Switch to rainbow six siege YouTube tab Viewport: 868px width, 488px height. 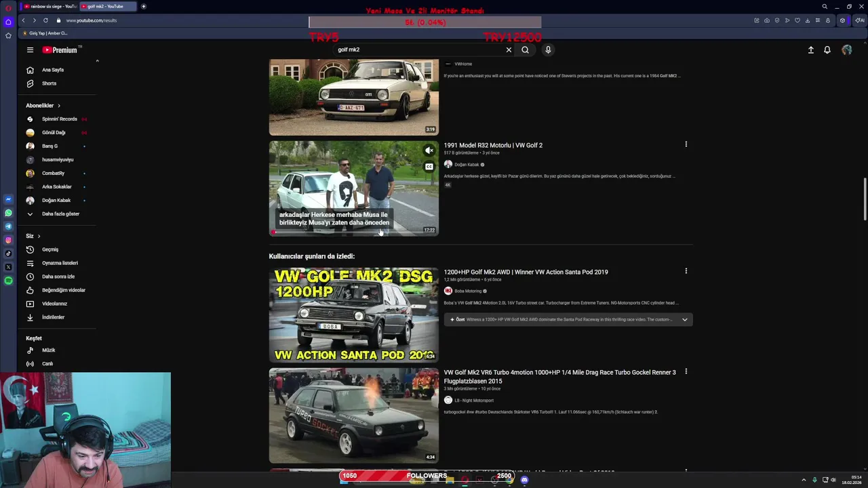(50, 6)
